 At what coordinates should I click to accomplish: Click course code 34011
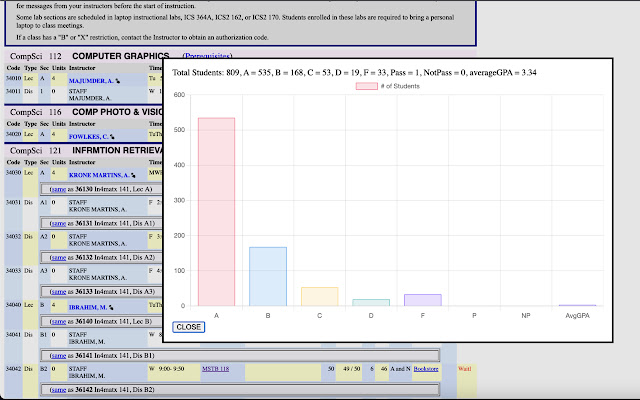tap(13, 91)
